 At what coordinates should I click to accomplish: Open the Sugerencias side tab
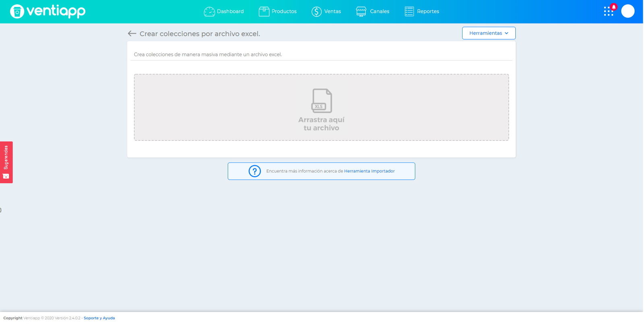[6, 162]
